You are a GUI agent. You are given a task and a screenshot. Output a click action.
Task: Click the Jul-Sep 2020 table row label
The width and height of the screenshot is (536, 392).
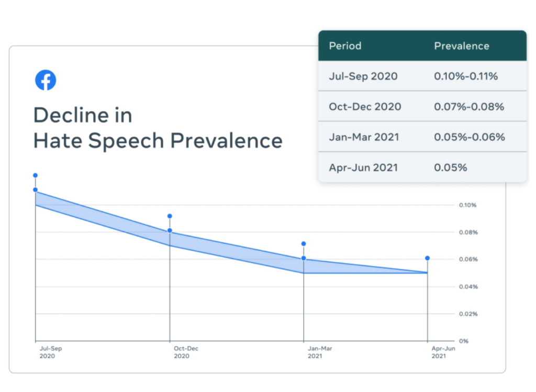click(x=363, y=76)
